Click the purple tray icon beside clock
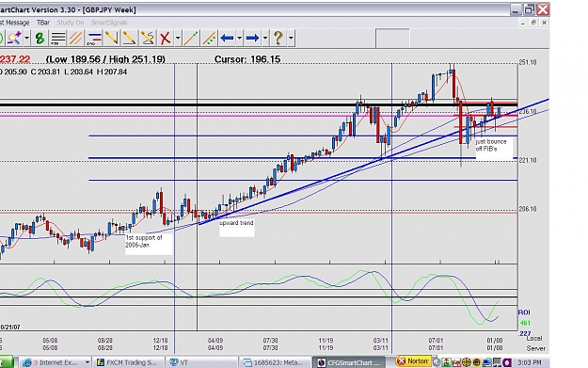 pyautogui.click(x=507, y=362)
